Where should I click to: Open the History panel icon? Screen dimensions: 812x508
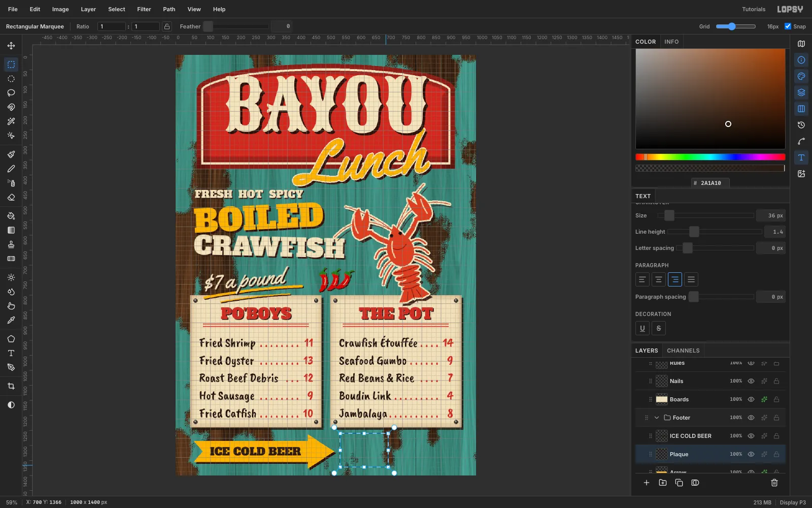click(x=801, y=125)
